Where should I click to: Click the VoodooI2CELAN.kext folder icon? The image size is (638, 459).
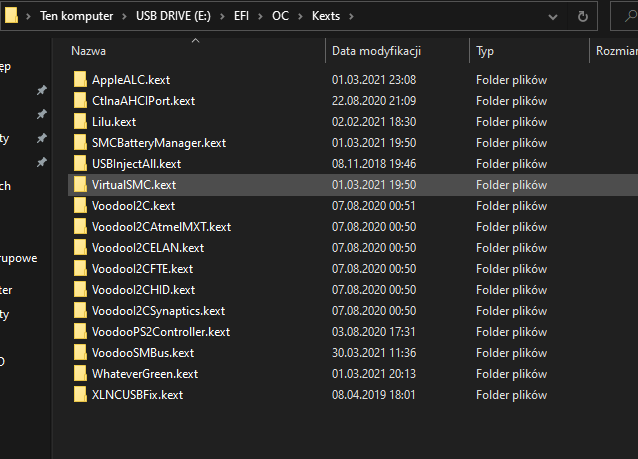pos(80,247)
